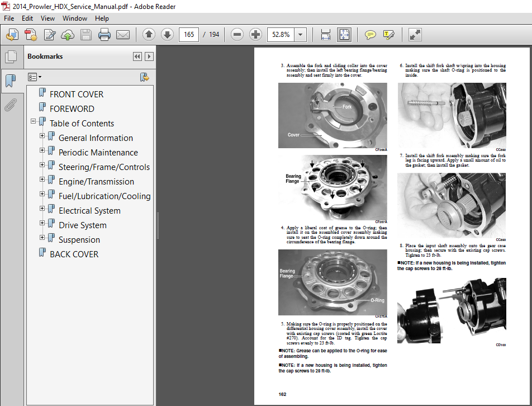Click the Zoom out minus button

tap(237, 34)
